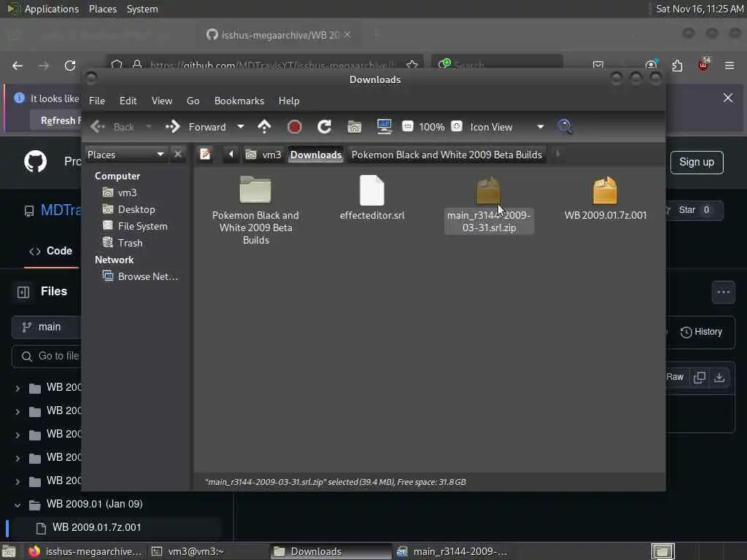Click the Forward arrow icon in file manager

click(x=172, y=127)
